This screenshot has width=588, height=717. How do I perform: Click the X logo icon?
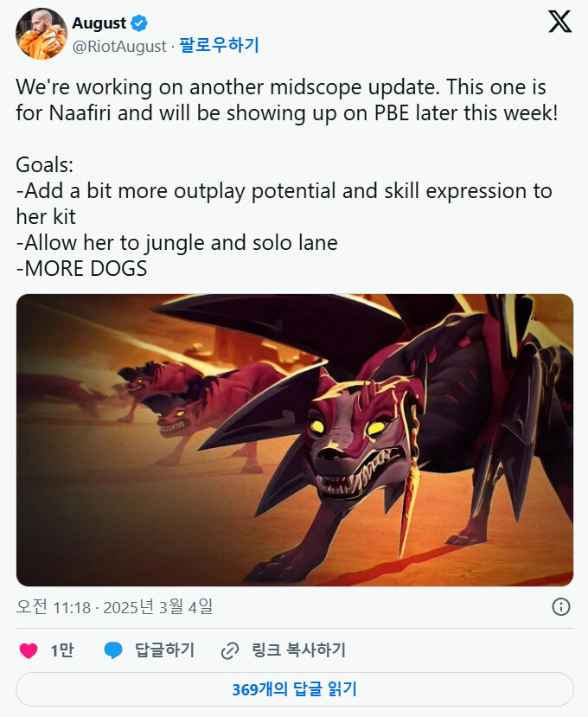559,22
